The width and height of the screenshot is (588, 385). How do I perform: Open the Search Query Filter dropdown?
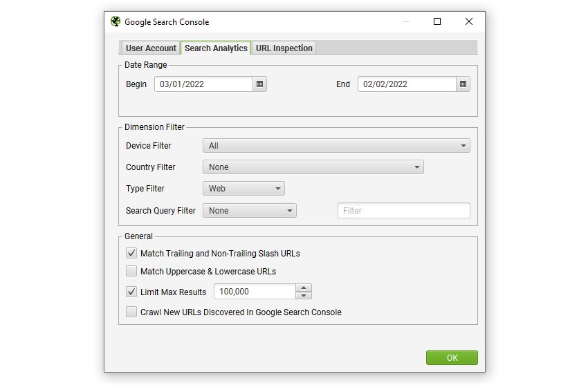[249, 211]
